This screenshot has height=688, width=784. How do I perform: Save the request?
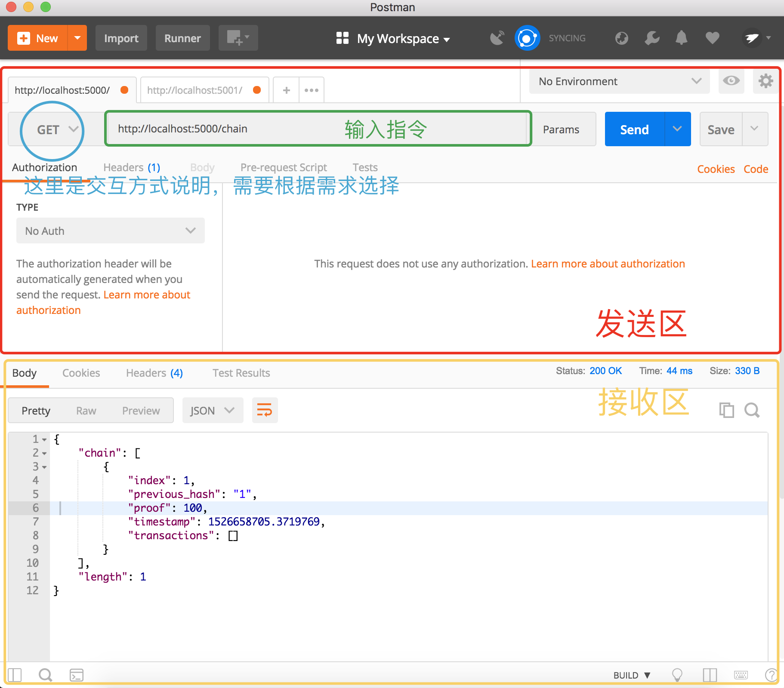click(721, 129)
